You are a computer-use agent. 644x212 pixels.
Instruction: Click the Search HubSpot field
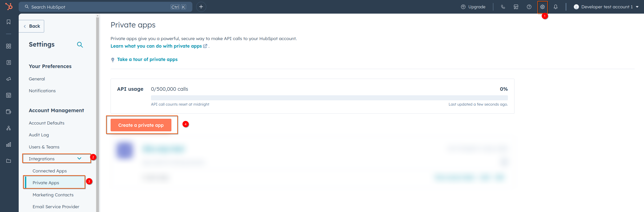pos(105,7)
